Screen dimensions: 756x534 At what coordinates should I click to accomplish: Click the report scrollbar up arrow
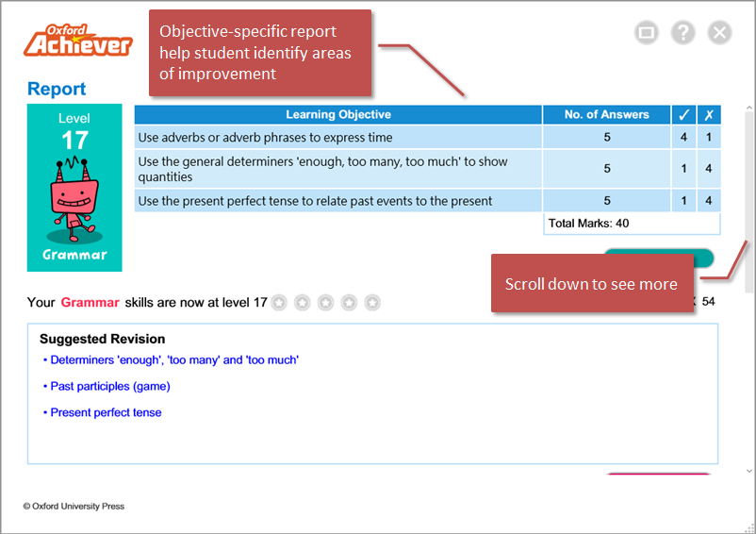tap(748, 108)
